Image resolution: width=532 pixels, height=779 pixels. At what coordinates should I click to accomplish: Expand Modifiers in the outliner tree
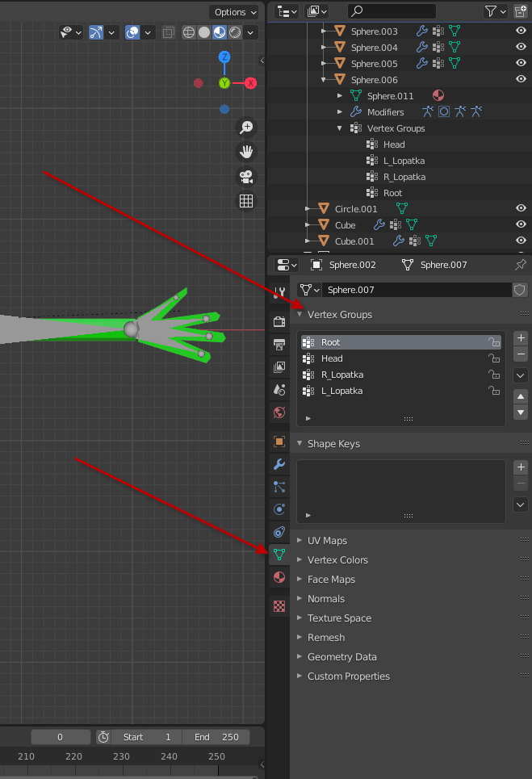[x=340, y=111]
